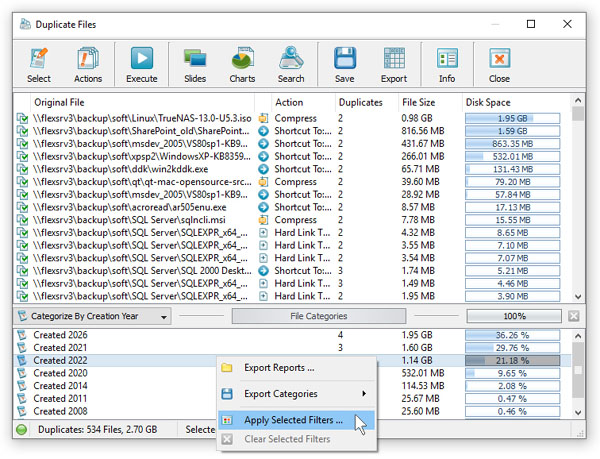Image resolution: width=600 pixels, height=459 pixels.
Task: Toggle check icon for qt-mac-opensource-src row
Action: (23, 182)
